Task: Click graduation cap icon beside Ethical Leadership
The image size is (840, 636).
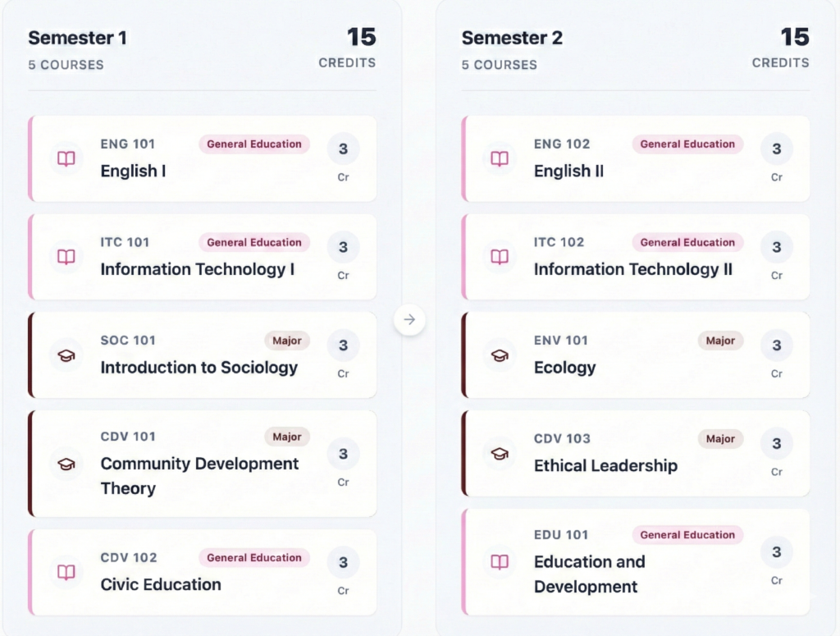Action: pyautogui.click(x=500, y=453)
